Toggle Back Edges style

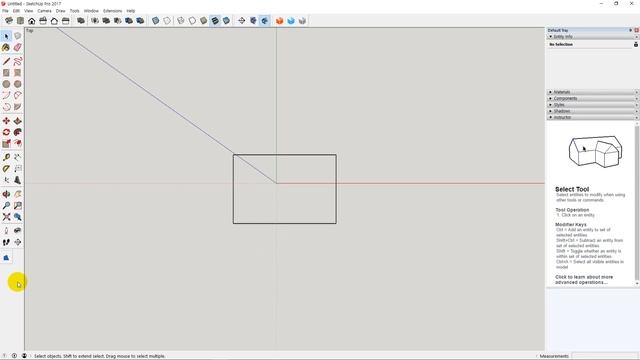167,21
